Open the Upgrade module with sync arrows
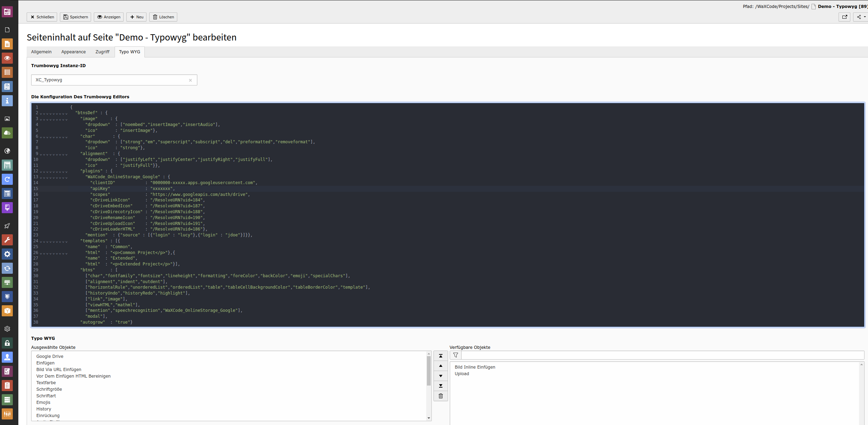868x425 pixels. (x=7, y=268)
